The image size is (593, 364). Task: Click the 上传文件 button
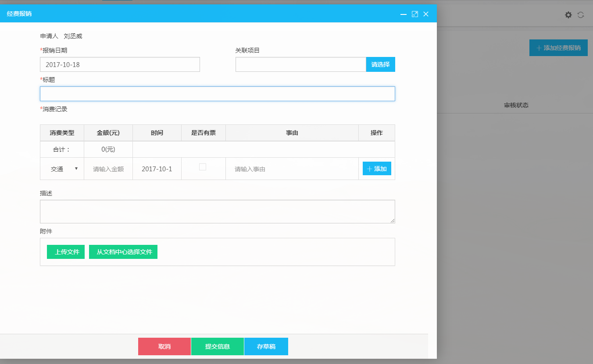pos(66,252)
